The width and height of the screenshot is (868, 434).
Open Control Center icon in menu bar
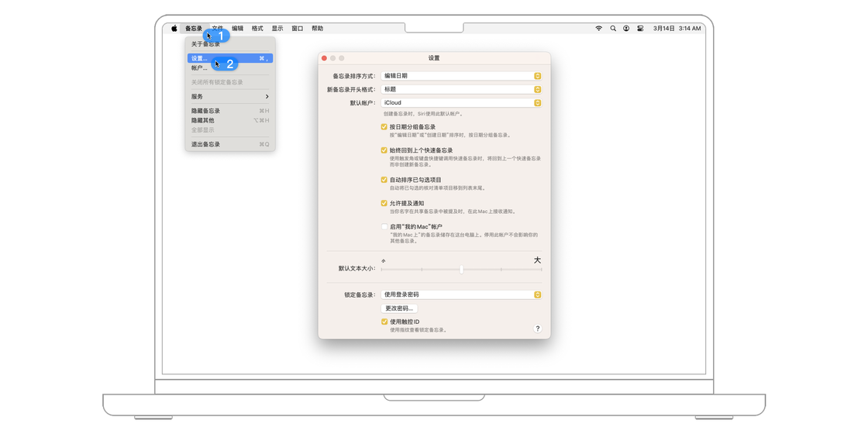(x=640, y=29)
